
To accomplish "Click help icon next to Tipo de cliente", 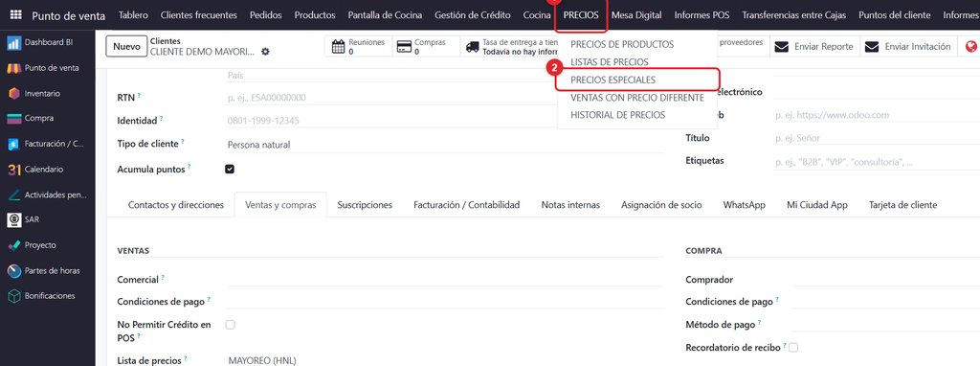I will pos(183,142).
